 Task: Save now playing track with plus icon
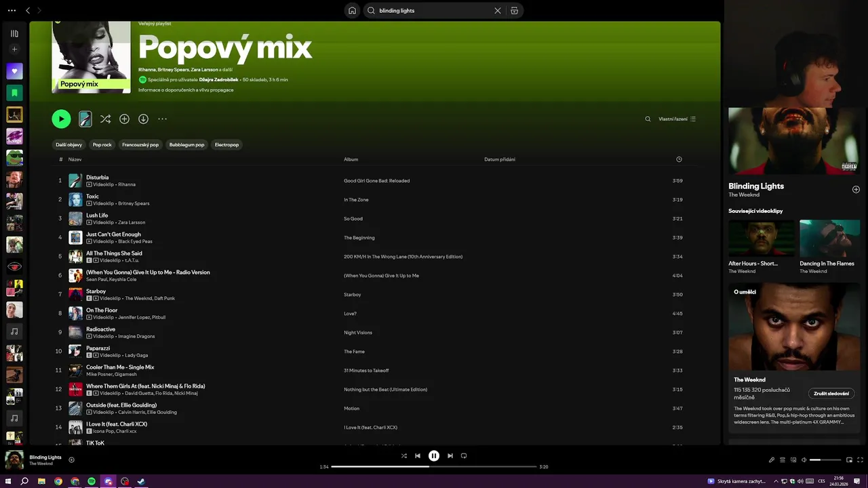click(71, 460)
